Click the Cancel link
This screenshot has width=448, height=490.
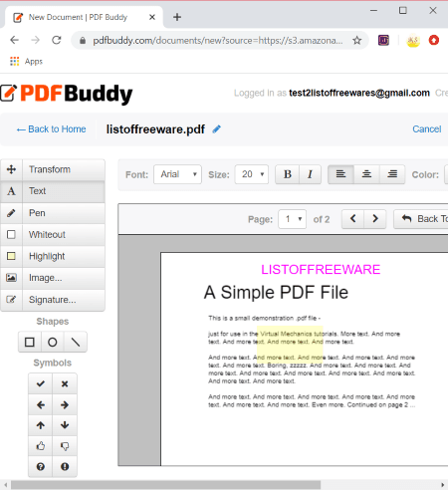(x=427, y=129)
